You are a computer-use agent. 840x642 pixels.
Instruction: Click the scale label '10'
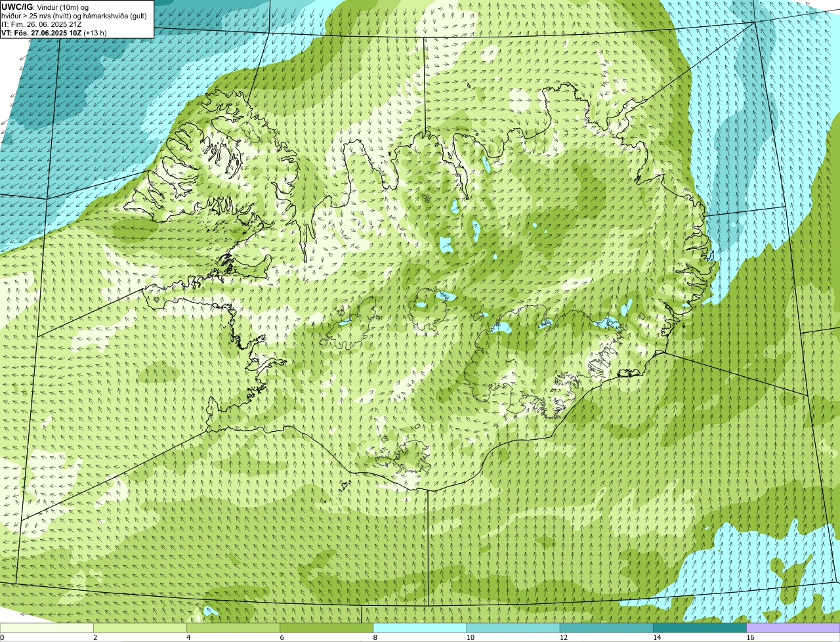[470, 637]
